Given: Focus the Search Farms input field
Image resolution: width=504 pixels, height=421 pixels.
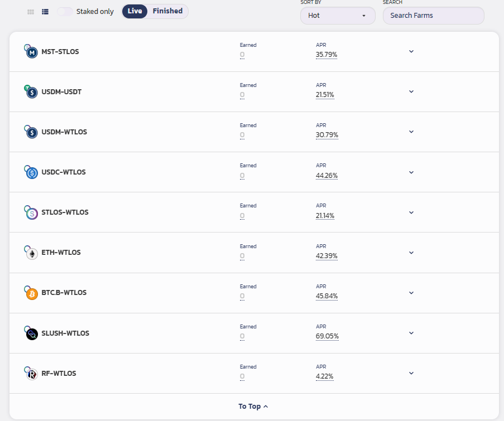Looking at the screenshot, I should pos(433,16).
